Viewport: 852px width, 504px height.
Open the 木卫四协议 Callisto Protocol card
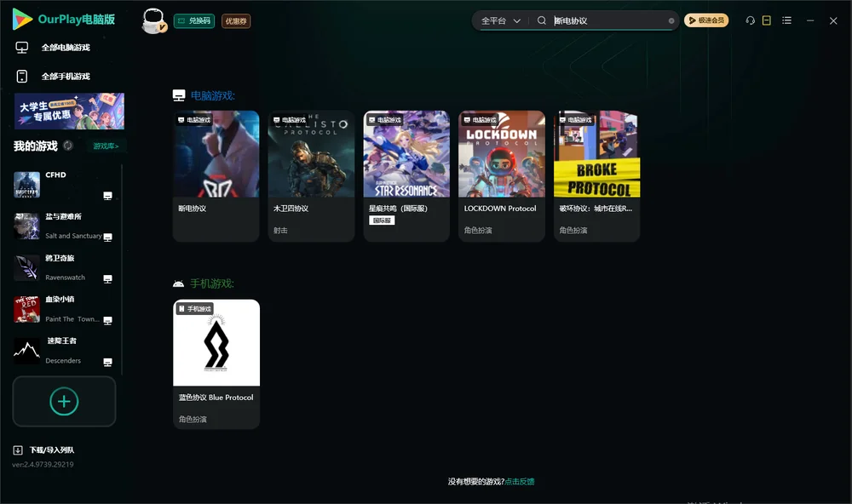tap(311, 176)
